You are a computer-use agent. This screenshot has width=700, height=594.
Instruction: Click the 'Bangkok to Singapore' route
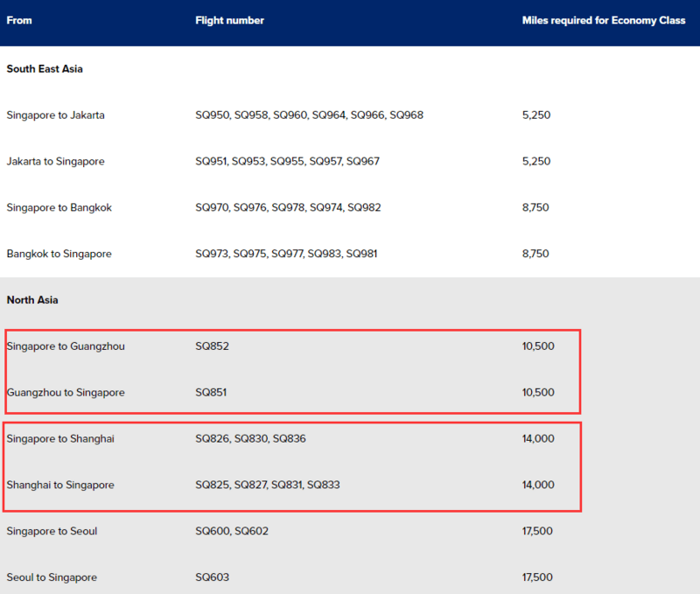pos(59,254)
